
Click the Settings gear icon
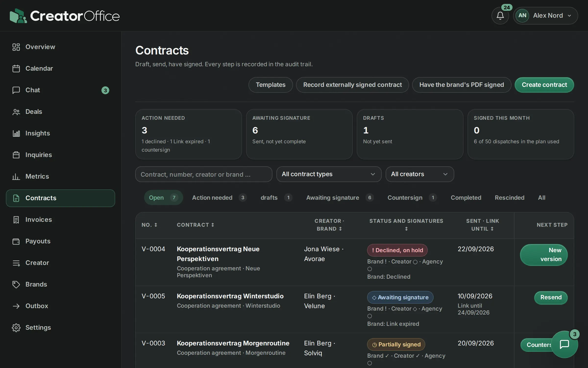tap(16, 328)
